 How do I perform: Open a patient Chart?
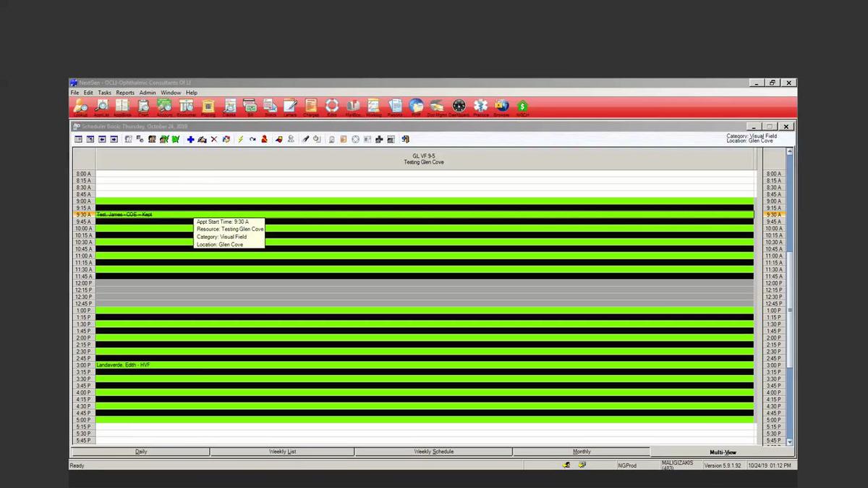[x=143, y=106]
